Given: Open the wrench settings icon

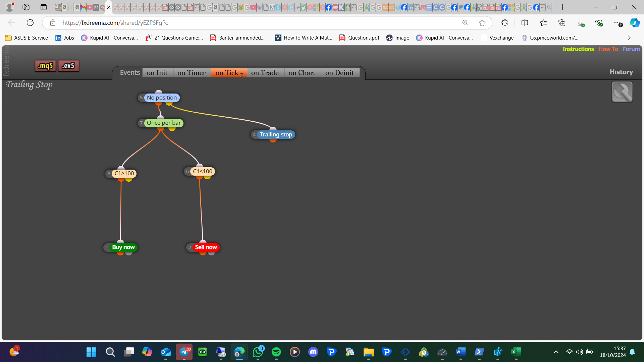Looking at the screenshot, I should tap(622, 92).
